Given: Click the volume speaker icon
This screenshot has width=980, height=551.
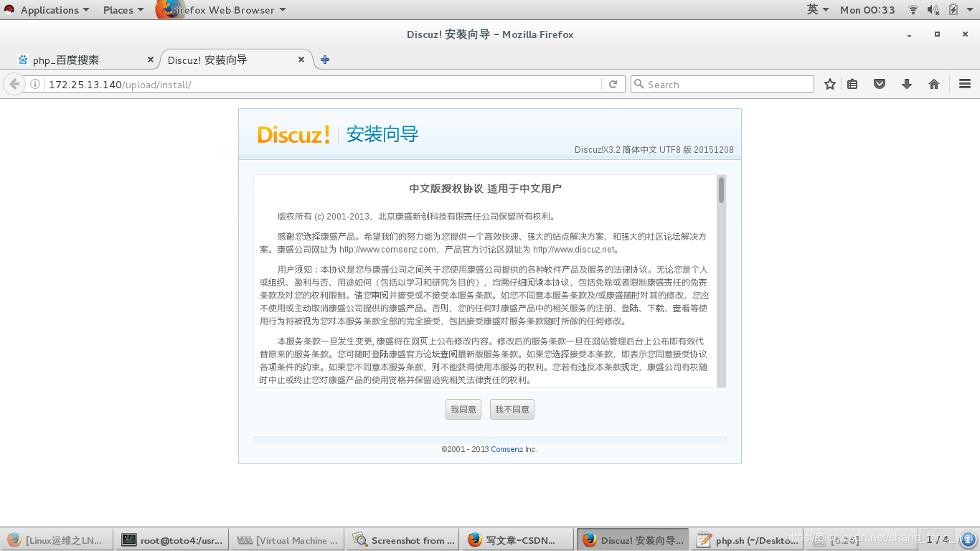Looking at the screenshot, I should point(933,10).
